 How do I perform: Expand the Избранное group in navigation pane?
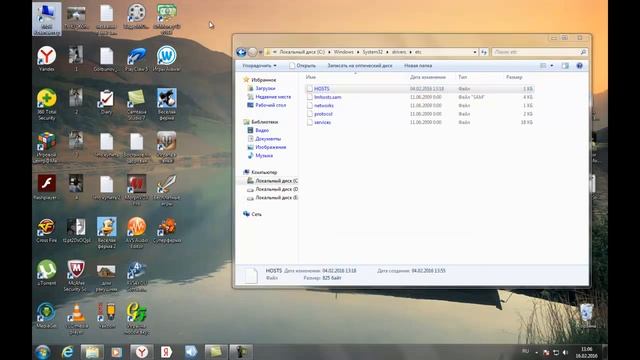pos(263,80)
